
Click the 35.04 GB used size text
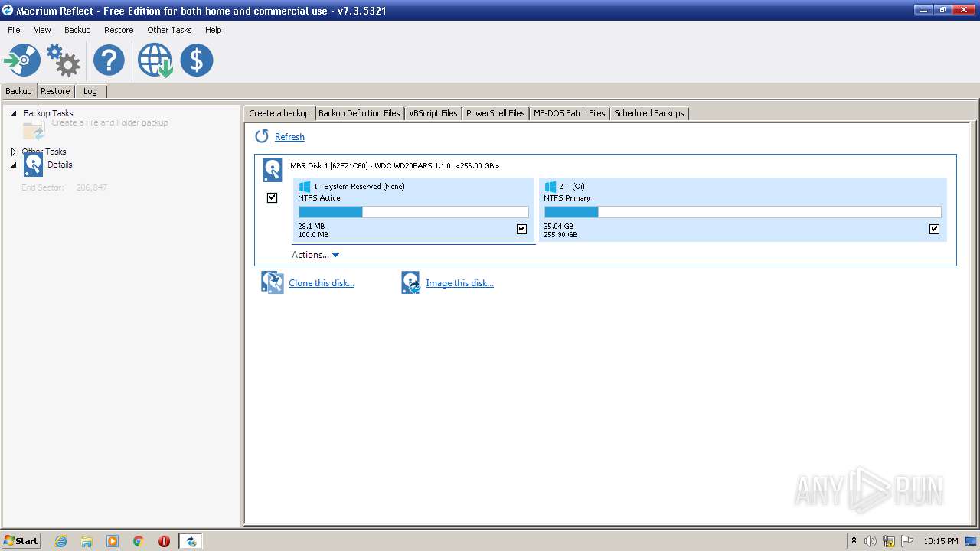[x=559, y=227]
